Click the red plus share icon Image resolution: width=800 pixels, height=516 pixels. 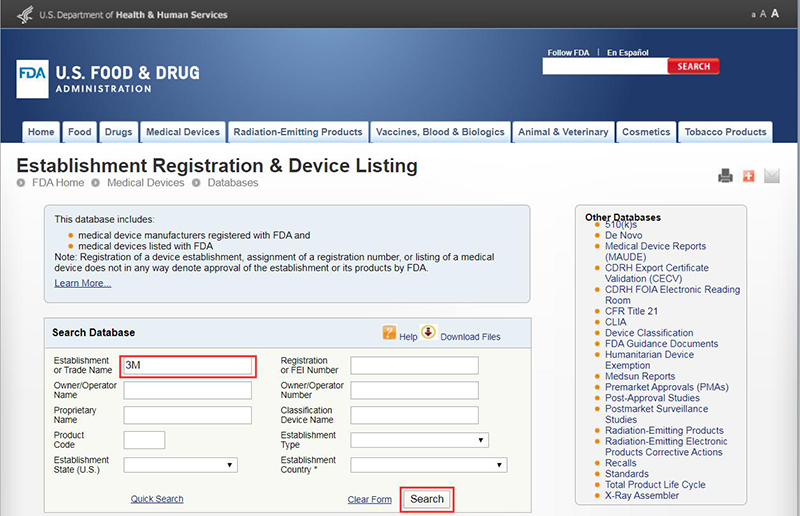748,176
